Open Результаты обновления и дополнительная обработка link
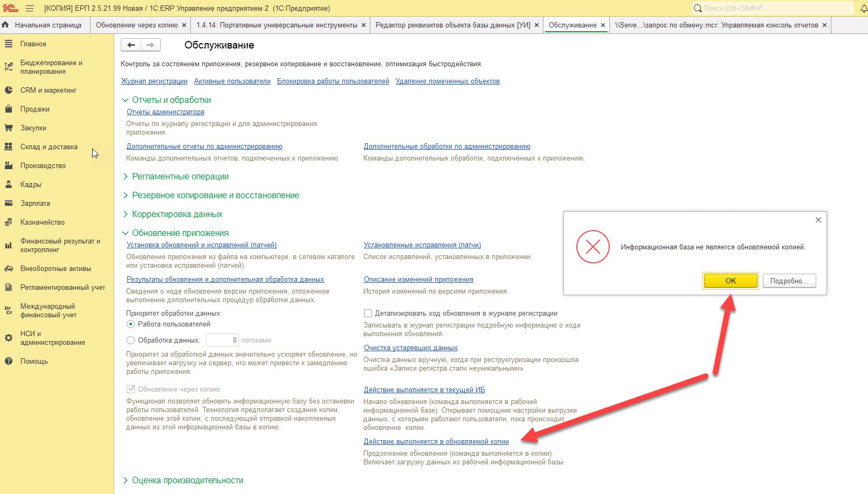 pyautogui.click(x=225, y=279)
